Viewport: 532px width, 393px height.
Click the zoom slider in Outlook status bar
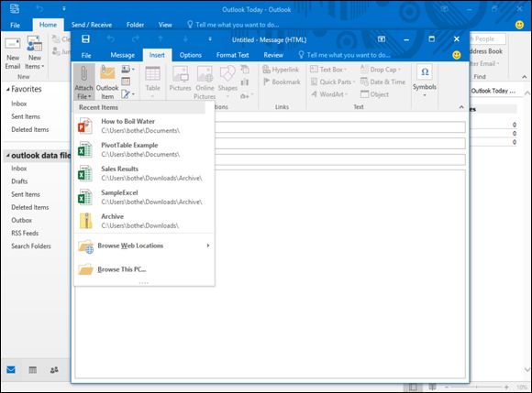pyautogui.click(x=476, y=387)
